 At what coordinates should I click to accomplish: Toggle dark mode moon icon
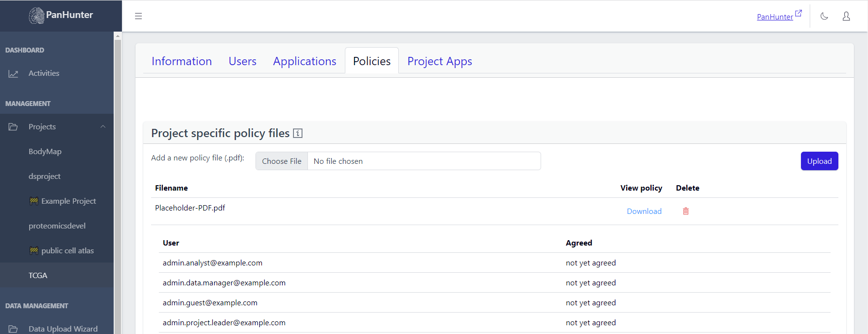pyautogui.click(x=824, y=16)
